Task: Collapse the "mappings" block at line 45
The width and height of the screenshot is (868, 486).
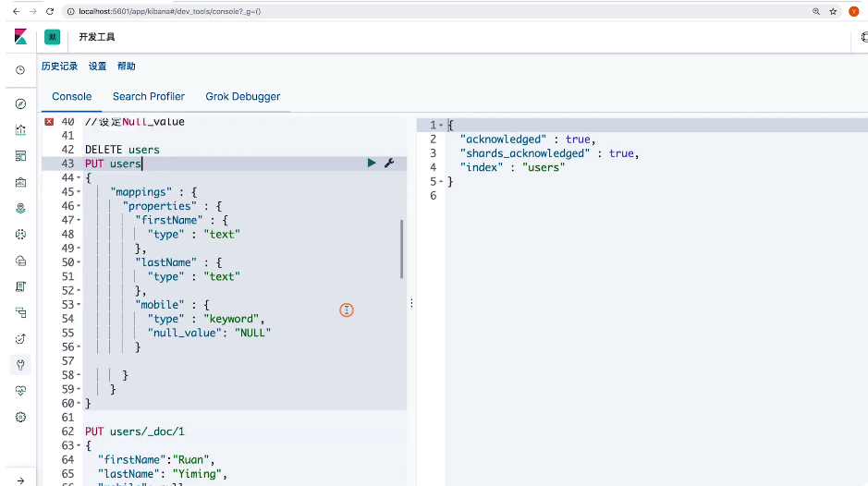Action: (x=79, y=192)
